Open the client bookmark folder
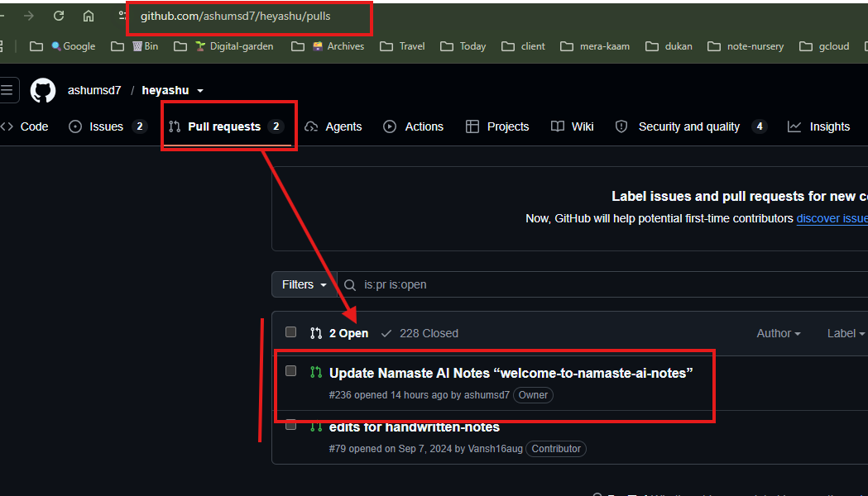The image size is (868, 496). click(x=524, y=46)
